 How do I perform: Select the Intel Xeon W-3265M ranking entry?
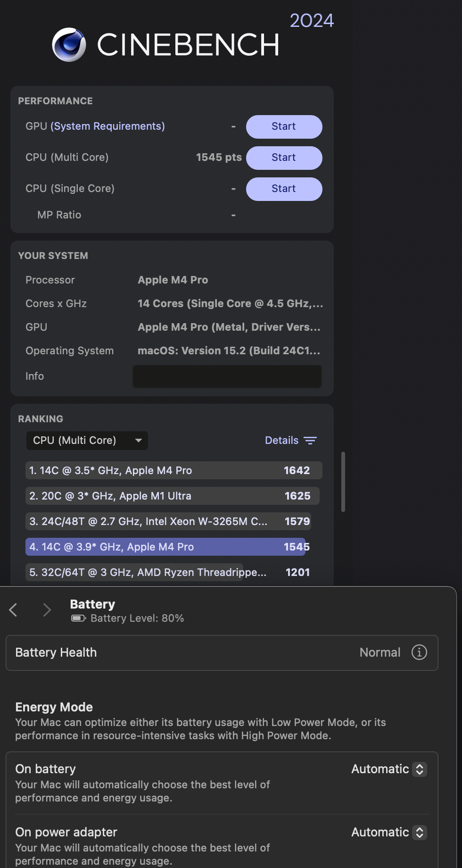click(168, 522)
